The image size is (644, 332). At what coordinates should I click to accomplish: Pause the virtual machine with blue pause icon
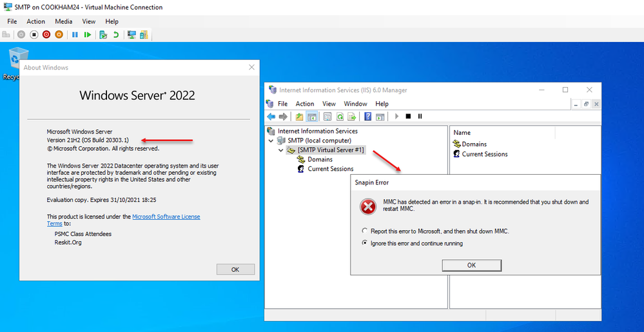tap(75, 35)
